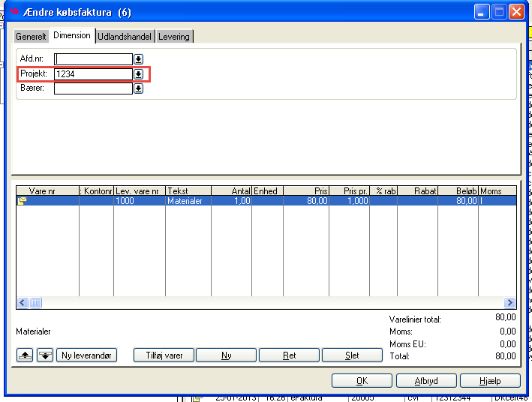532x402 pixels.
Task: Open the Generelt tab
Action: (31, 36)
